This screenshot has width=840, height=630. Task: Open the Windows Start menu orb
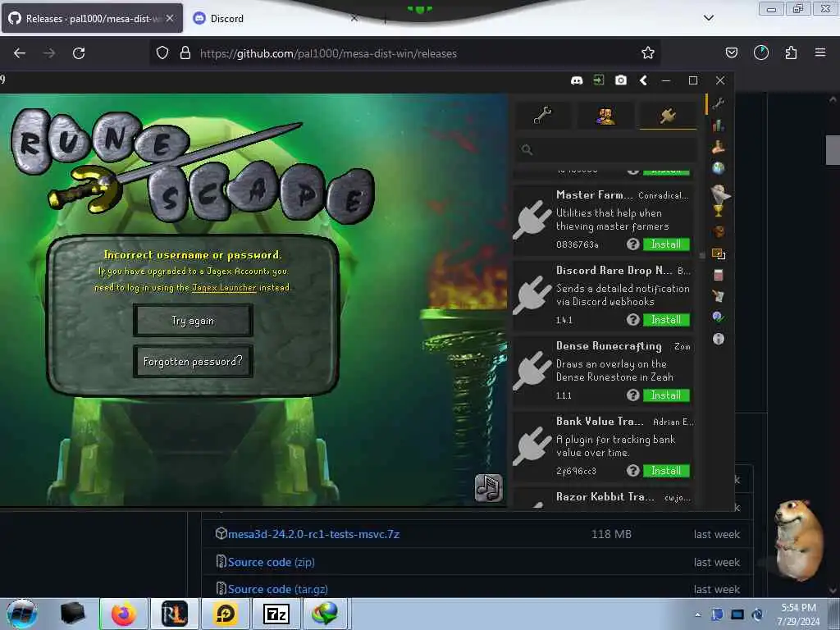[x=22, y=614]
